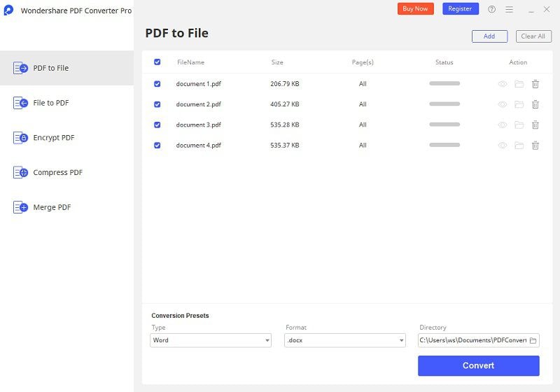The height and width of the screenshot is (392, 560).
Task: Open output folder for document 2.pdf
Action: pos(519,104)
